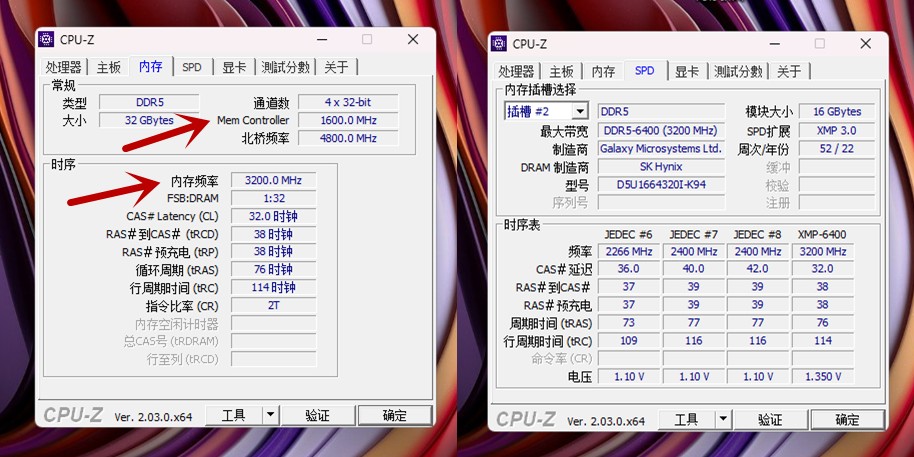Click the 114 时钟 tRC value
Image resolution: width=914 pixels, height=457 pixels.
click(273, 287)
